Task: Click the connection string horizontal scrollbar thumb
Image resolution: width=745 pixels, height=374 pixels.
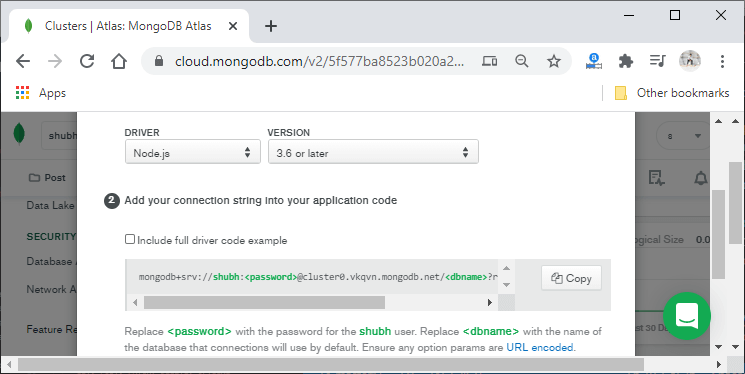Action: click(264, 302)
